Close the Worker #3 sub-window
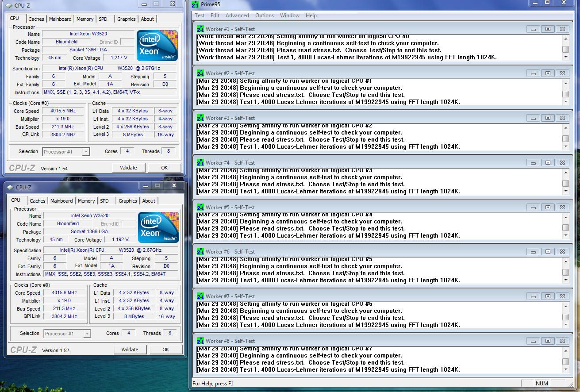The width and height of the screenshot is (580, 392). (562, 118)
